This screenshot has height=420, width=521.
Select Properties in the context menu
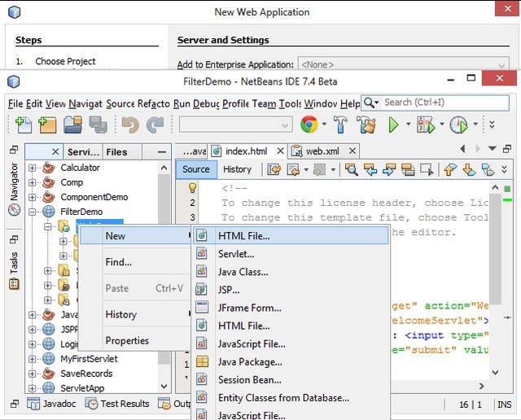tap(127, 340)
